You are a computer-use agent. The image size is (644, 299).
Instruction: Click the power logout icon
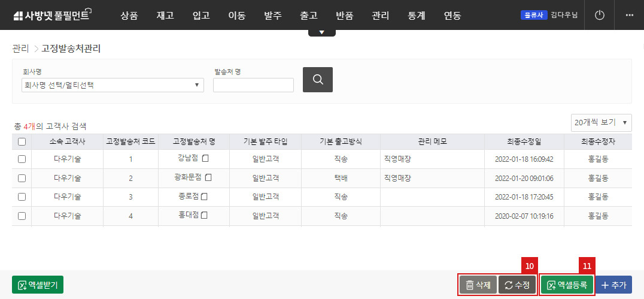tap(600, 15)
